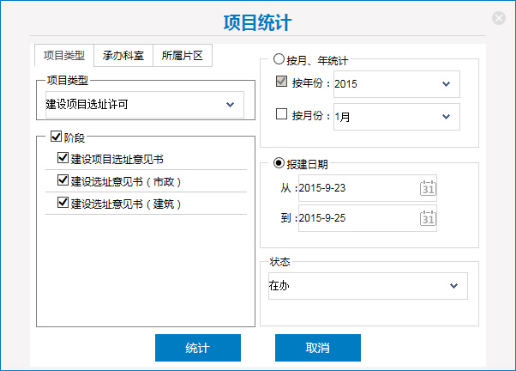Viewport: 516px width, 371px height.
Task: Switch to the 承办科室 tab
Action: [123, 55]
